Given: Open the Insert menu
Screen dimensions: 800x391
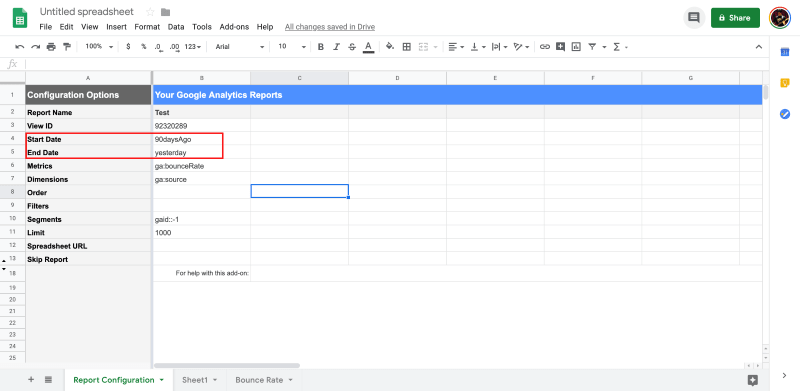Looking at the screenshot, I should [x=116, y=27].
